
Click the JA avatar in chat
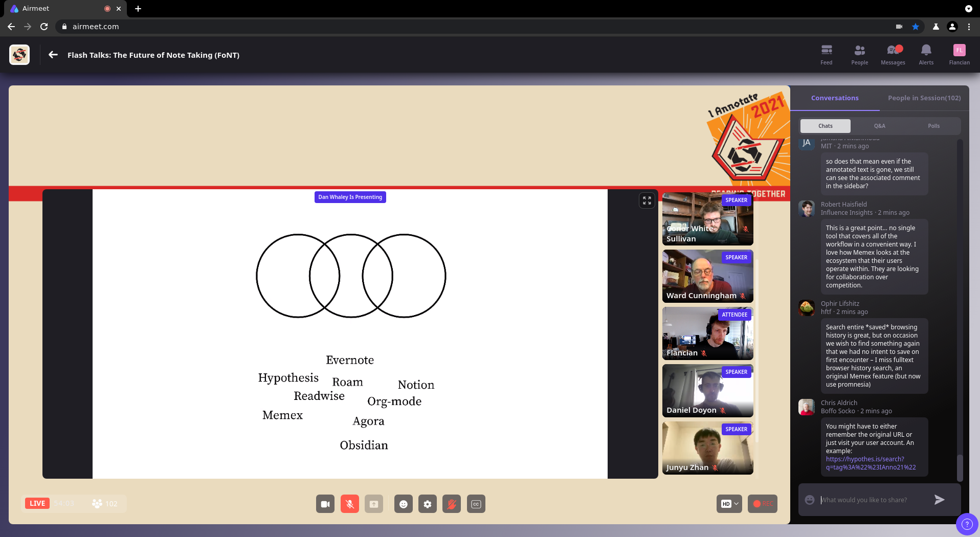coord(807,143)
